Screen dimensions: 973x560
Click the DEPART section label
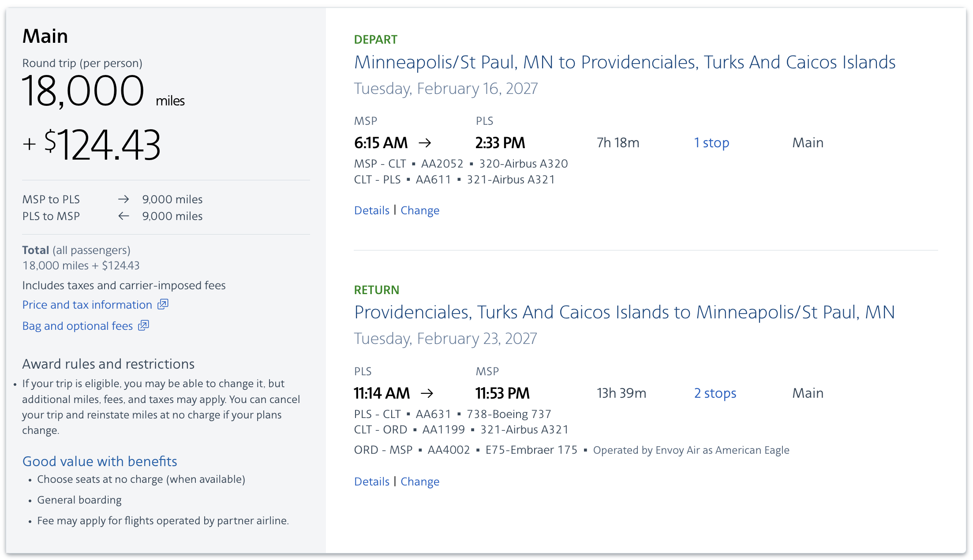[375, 39]
